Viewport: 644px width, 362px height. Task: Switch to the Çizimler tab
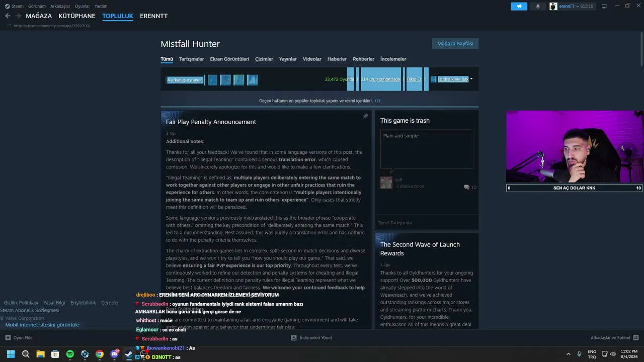click(x=264, y=59)
